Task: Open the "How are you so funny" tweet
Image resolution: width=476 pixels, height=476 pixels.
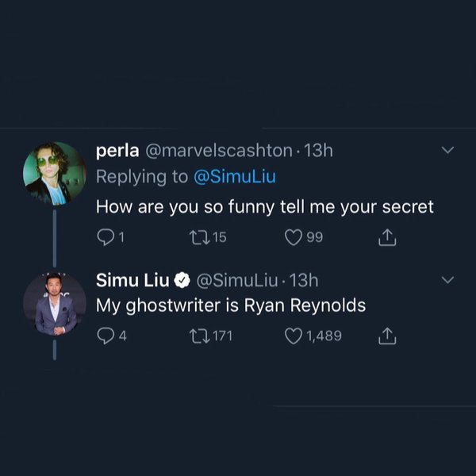Action: coord(265,206)
